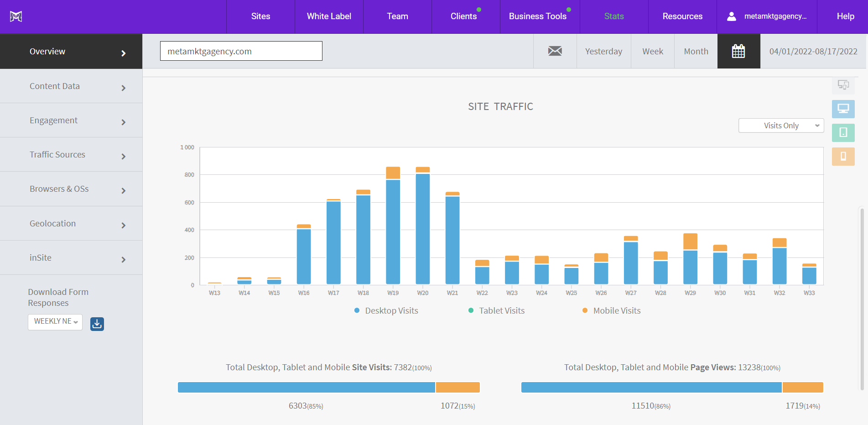The width and height of the screenshot is (868, 425).
Task: Select the orange mobile visits filter icon
Action: click(x=843, y=157)
